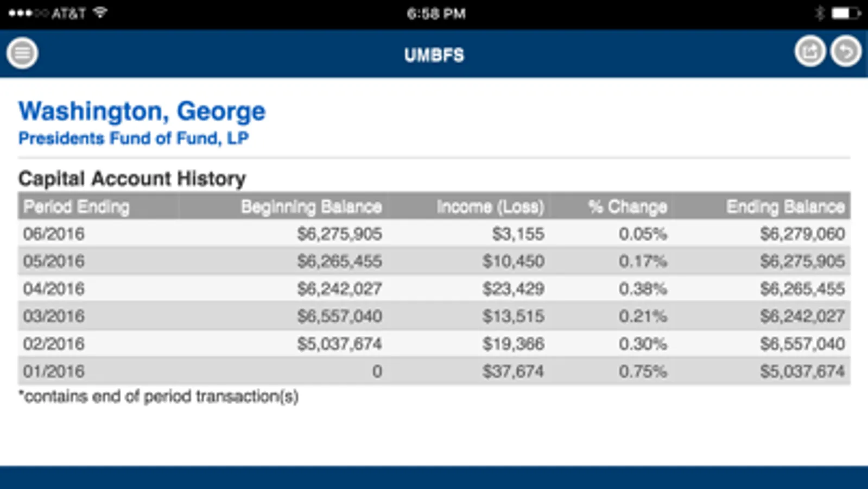Click the % Change column header
The image size is (868, 489).
628,206
